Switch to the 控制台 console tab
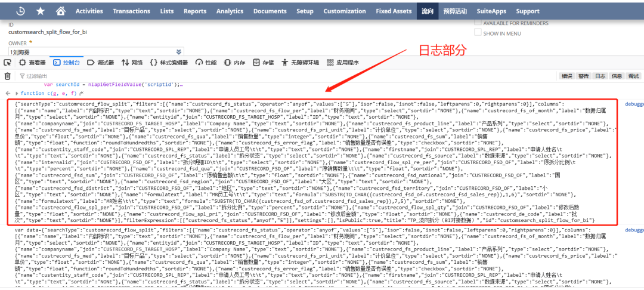 coord(66,63)
